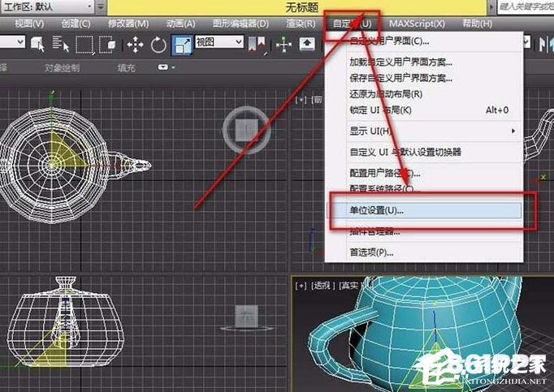554x392 pixels.
Task: Open the 渲染(R) menu
Action: 301,24
